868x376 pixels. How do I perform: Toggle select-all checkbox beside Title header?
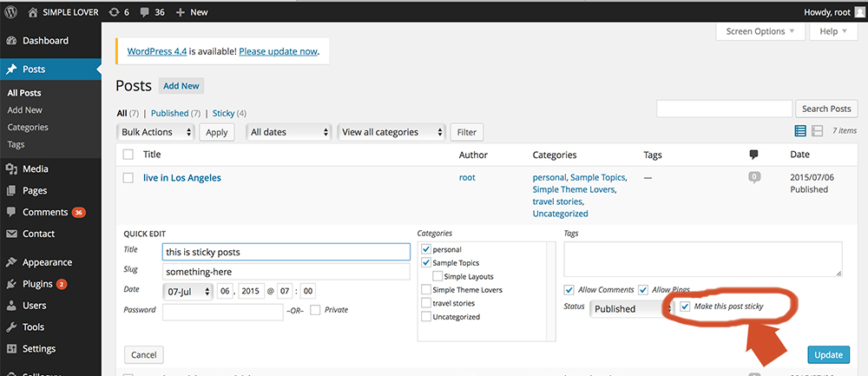coord(128,155)
